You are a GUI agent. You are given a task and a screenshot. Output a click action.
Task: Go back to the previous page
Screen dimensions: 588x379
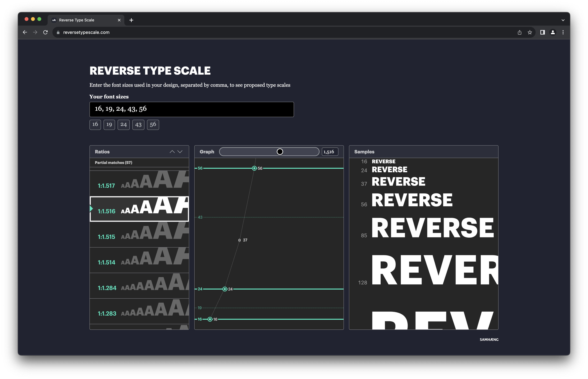(x=25, y=32)
